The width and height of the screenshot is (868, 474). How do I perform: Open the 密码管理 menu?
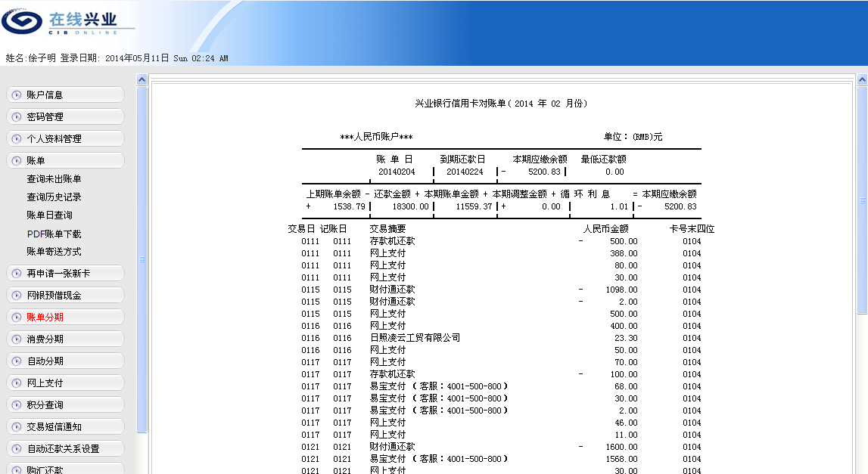65,117
